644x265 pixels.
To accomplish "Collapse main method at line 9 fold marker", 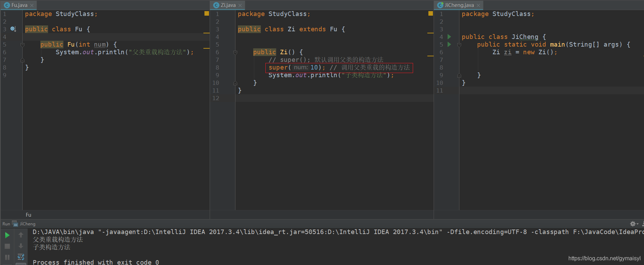I will [x=459, y=75].
